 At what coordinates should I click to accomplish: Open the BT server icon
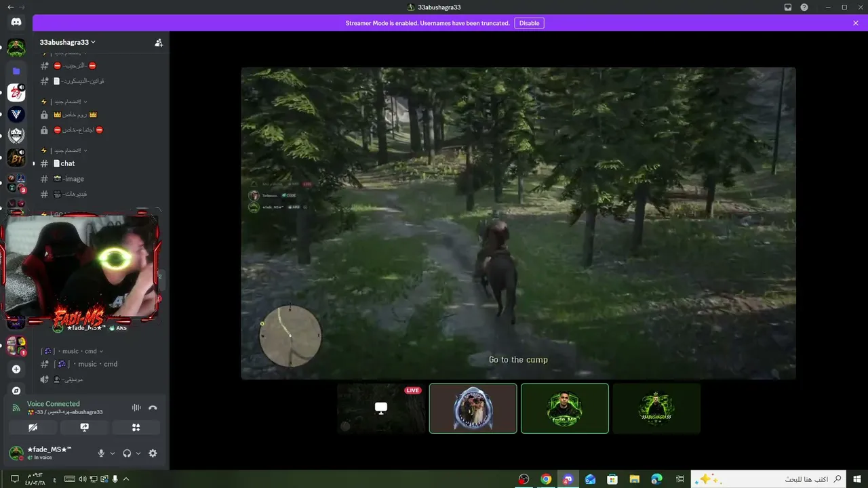click(x=16, y=159)
